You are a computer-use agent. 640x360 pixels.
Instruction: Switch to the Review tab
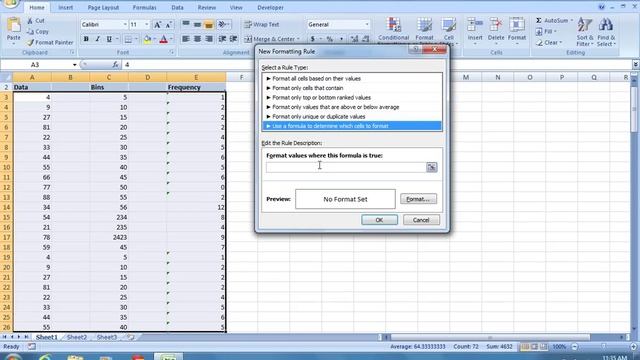pyautogui.click(x=207, y=7)
